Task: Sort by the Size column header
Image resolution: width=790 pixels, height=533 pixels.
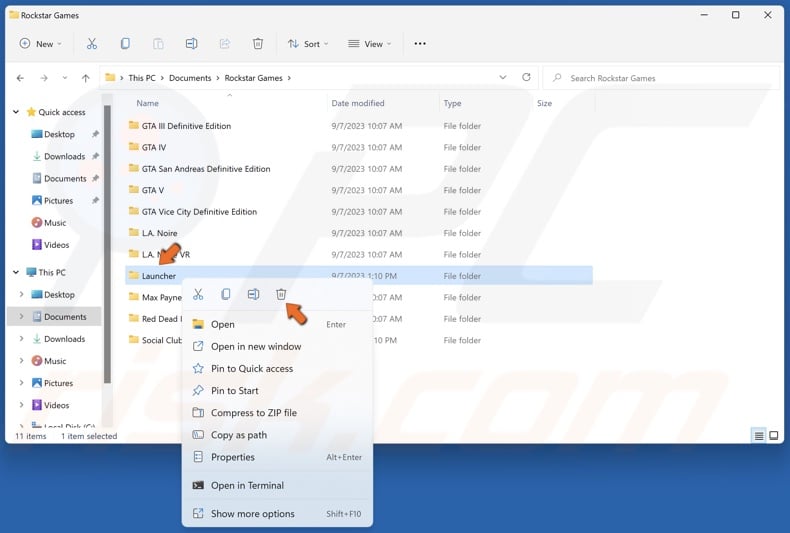Action: (544, 103)
